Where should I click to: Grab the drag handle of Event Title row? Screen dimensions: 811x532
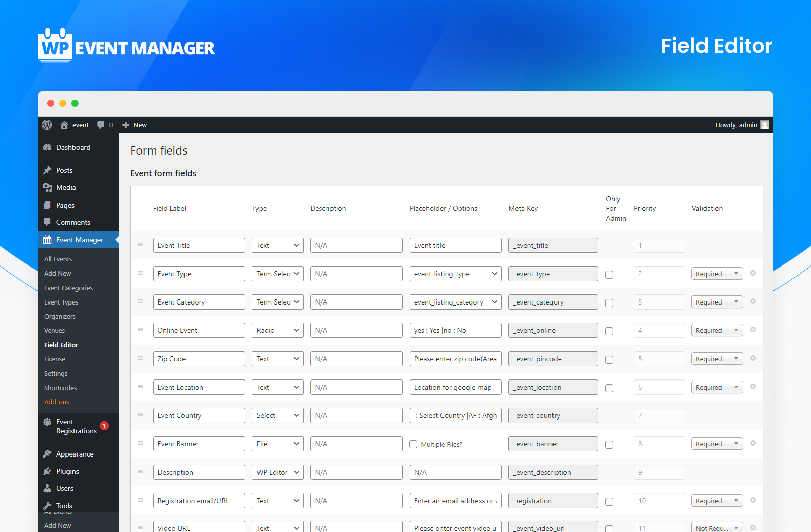tap(141, 245)
